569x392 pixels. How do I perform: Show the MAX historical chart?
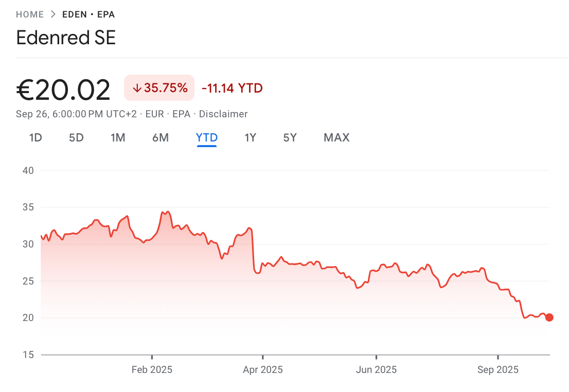pos(336,137)
